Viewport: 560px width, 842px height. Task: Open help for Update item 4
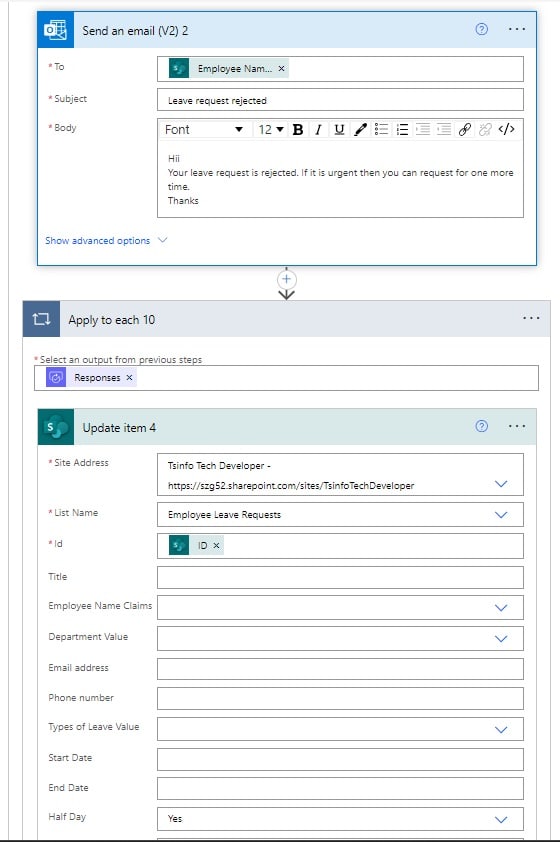coord(482,426)
